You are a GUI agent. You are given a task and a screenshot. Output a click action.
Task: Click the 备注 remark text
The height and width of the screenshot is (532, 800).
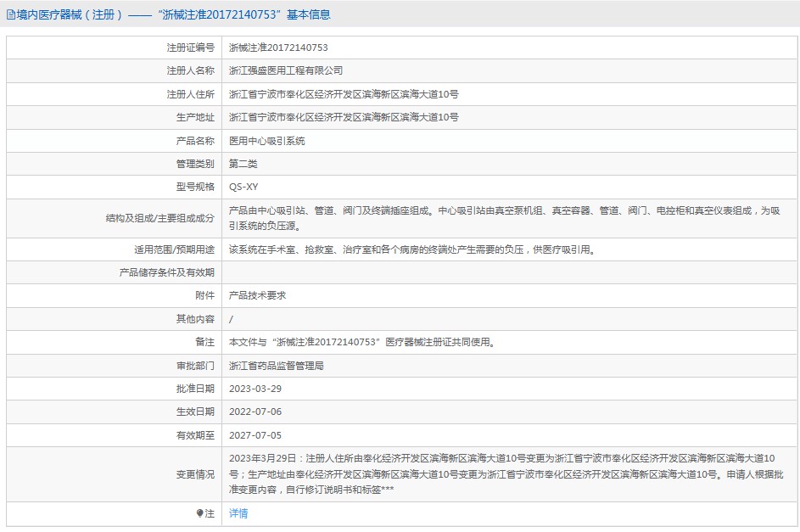(x=362, y=342)
